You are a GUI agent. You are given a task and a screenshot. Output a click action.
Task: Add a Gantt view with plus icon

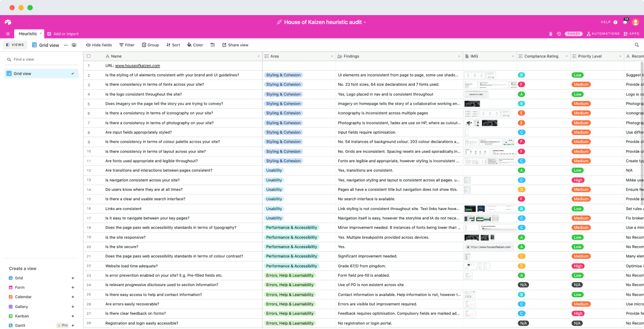coord(73,325)
